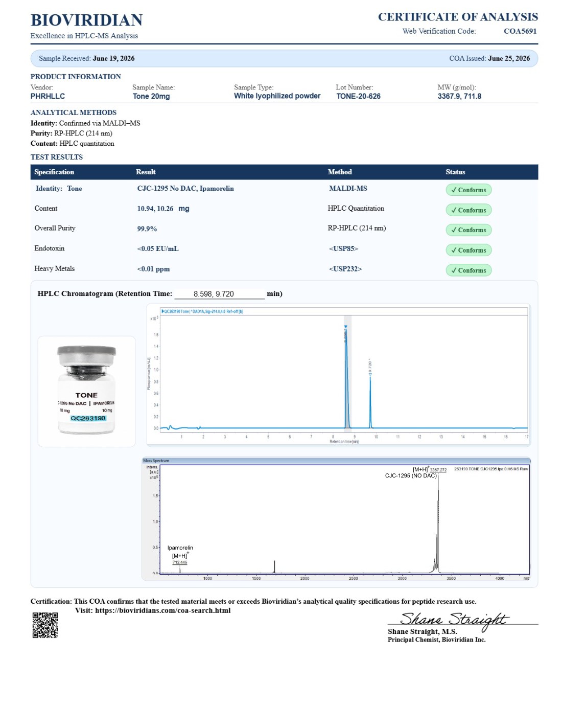This screenshot has width=562, height=728.
Task: Select content result 10.94, 10.26 mg
Action: pos(163,209)
